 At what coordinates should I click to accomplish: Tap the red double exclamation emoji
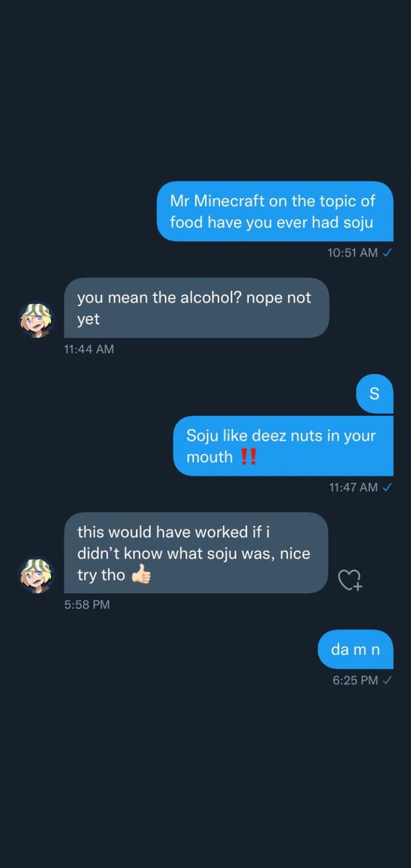pyautogui.click(x=248, y=457)
